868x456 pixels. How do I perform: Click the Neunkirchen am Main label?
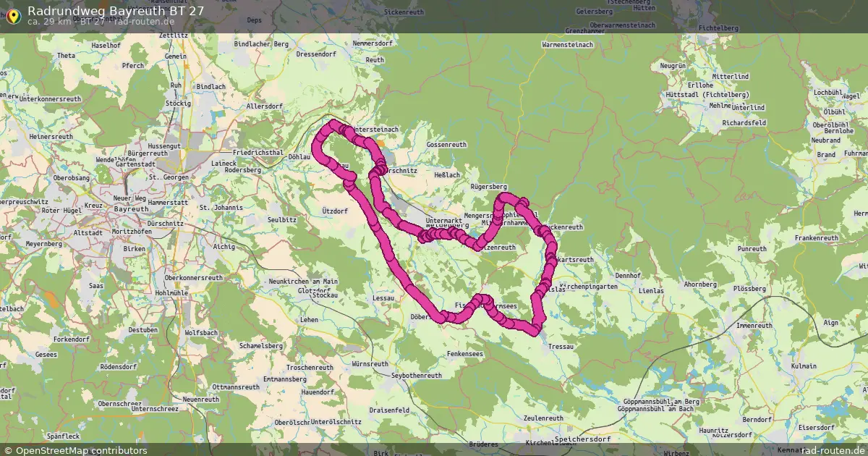[x=303, y=281]
